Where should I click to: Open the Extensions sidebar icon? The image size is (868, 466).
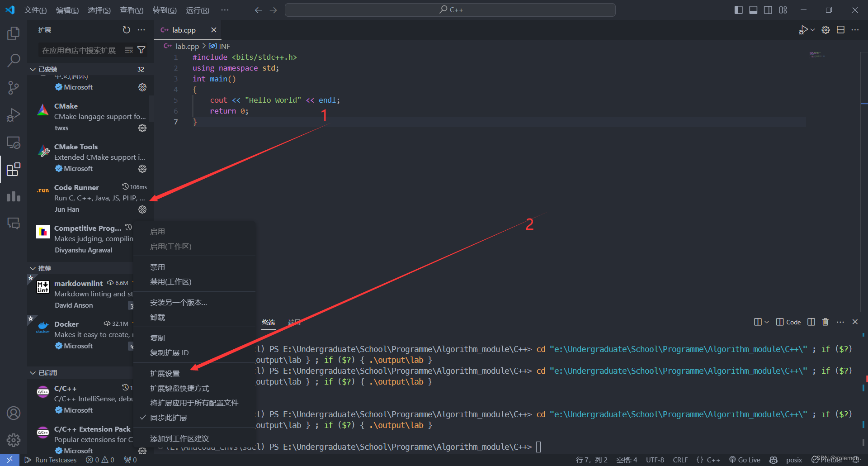point(14,169)
